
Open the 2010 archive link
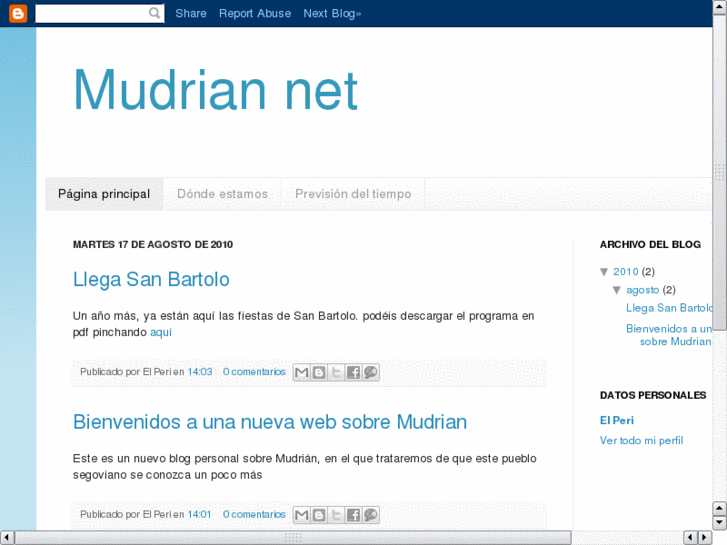pyautogui.click(x=626, y=272)
